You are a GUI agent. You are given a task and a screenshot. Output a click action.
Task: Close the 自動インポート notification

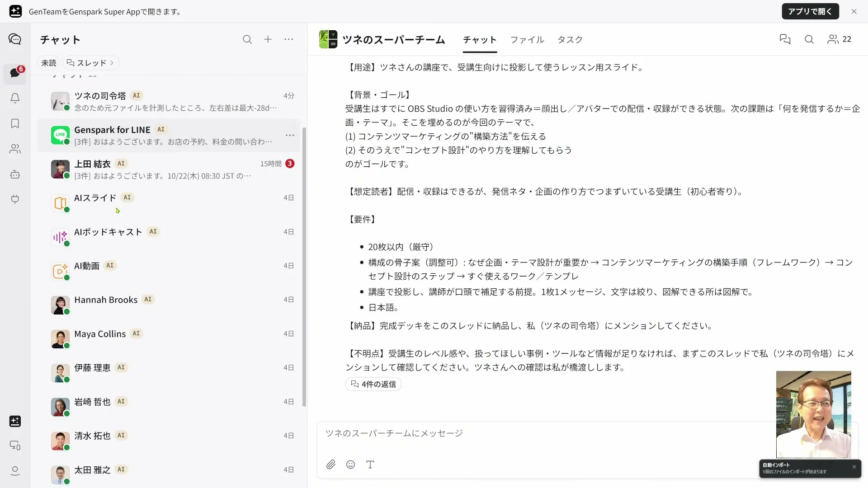coord(854,467)
